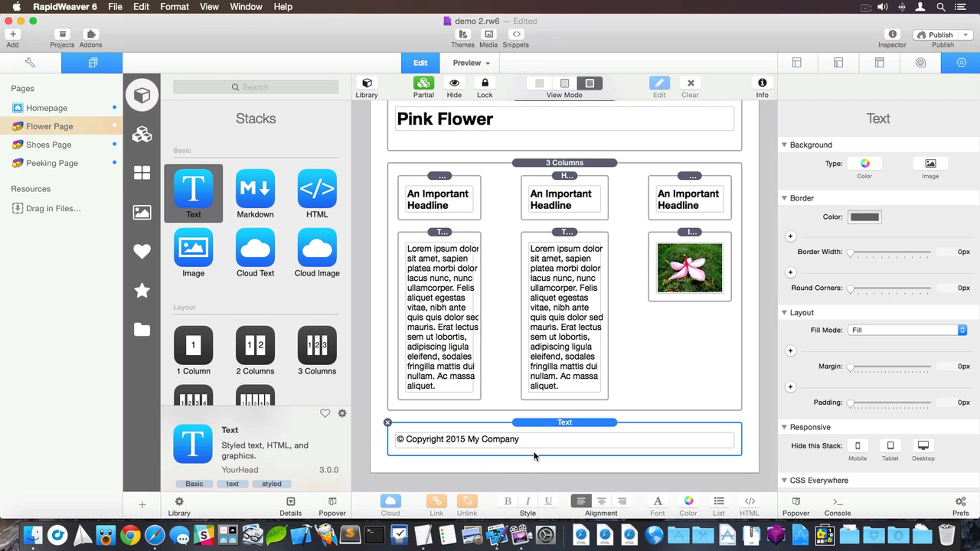The width and height of the screenshot is (980, 551).
Task: Insert a List from the format bar
Action: point(719,505)
